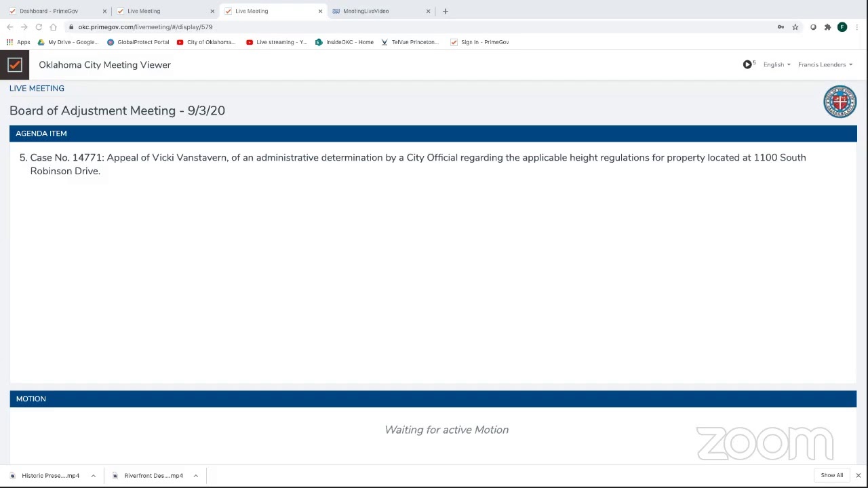This screenshot has height=488, width=868.
Task: Click Show All downloads button
Action: click(831, 475)
